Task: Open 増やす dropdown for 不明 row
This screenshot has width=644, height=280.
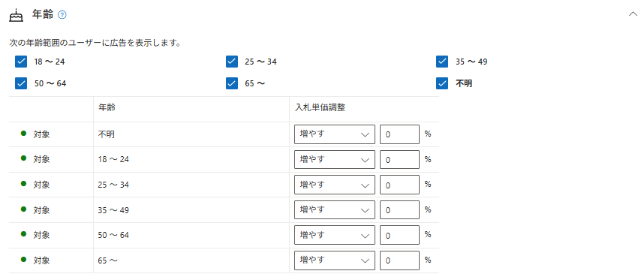Action: pos(335,134)
